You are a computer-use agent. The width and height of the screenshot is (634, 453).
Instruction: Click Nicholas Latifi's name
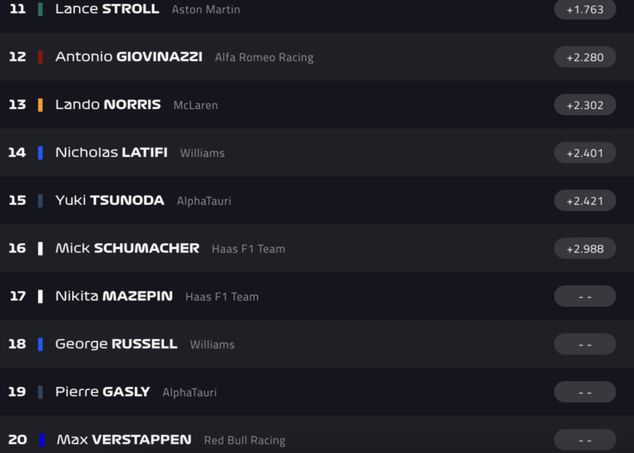point(111,153)
